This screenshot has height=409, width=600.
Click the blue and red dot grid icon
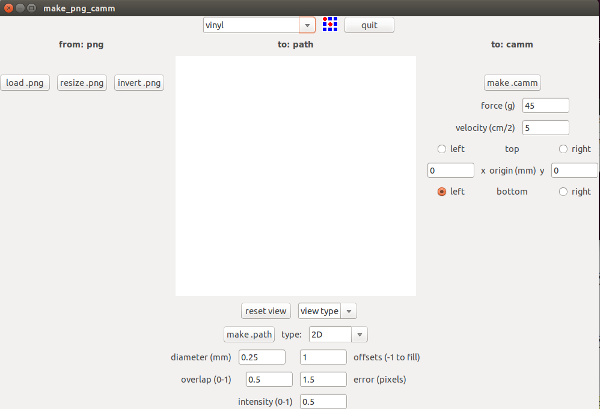click(330, 24)
